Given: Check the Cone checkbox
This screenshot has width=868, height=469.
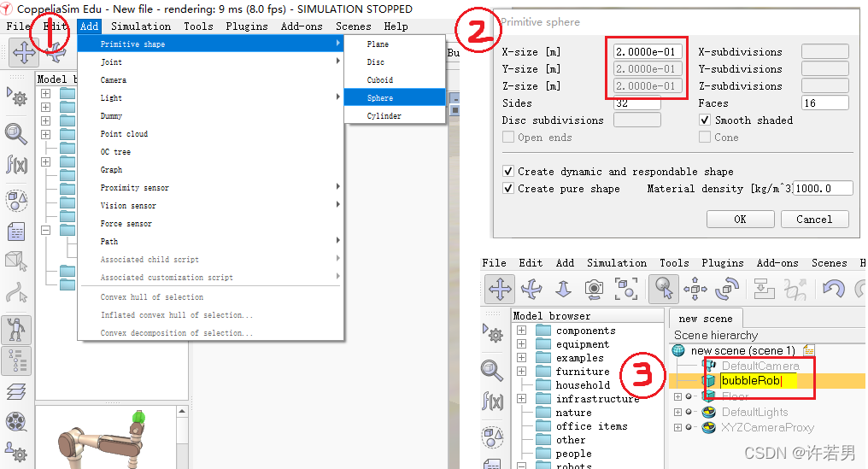Looking at the screenshot, I should click(x=705, y=137).
